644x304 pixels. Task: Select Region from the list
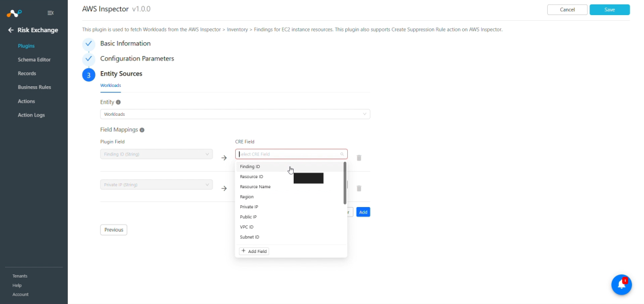pos(289,197)
